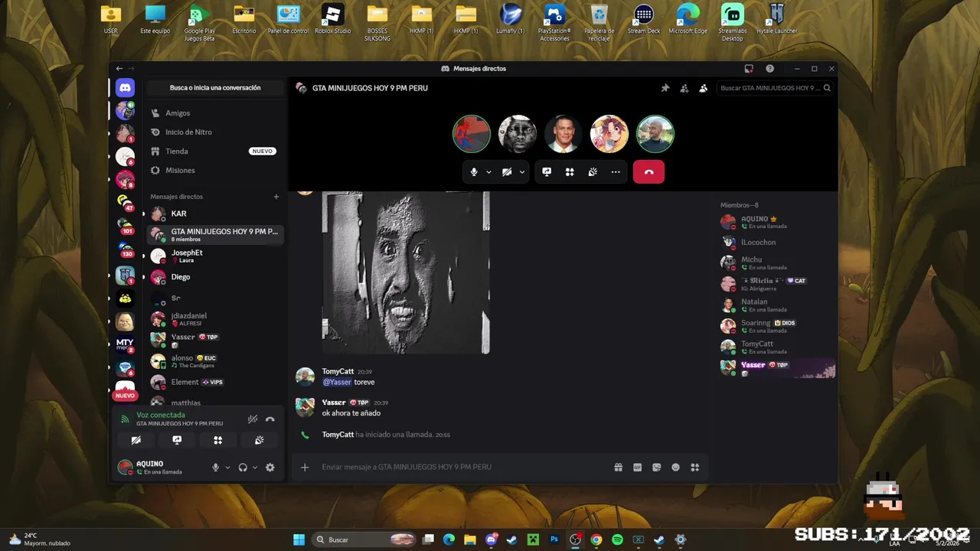Select Yasser in the member list

point(776,368)
